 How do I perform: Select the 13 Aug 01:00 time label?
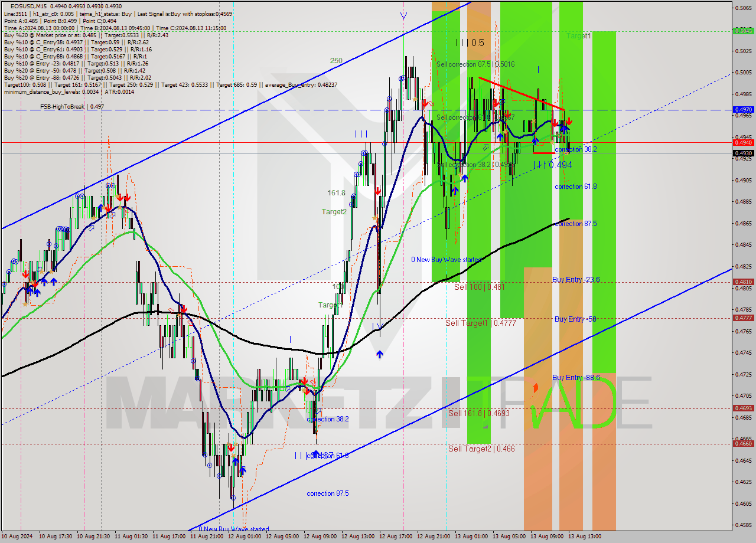click(x=471, y=537)
